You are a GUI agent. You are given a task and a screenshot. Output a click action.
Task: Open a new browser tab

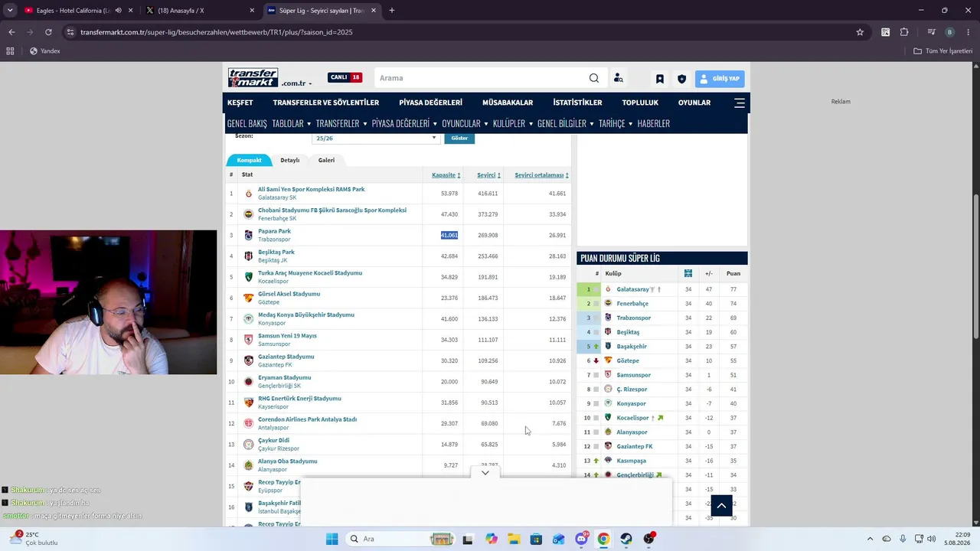(392, 11)
